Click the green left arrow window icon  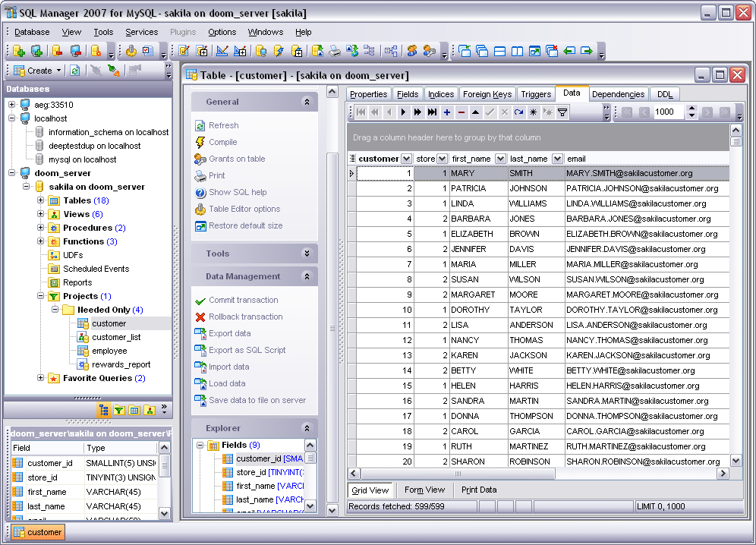click(569, 51)
